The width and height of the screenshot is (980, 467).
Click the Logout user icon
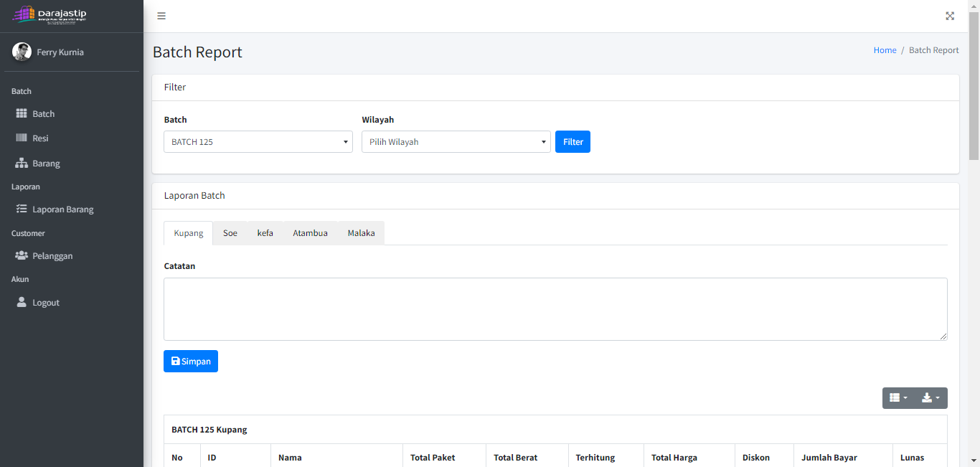(22, 303)
